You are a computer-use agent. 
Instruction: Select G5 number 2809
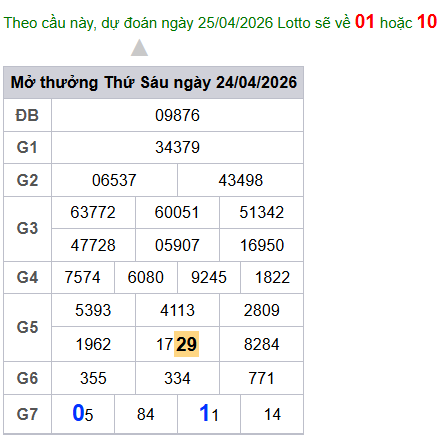pos(262,310)
